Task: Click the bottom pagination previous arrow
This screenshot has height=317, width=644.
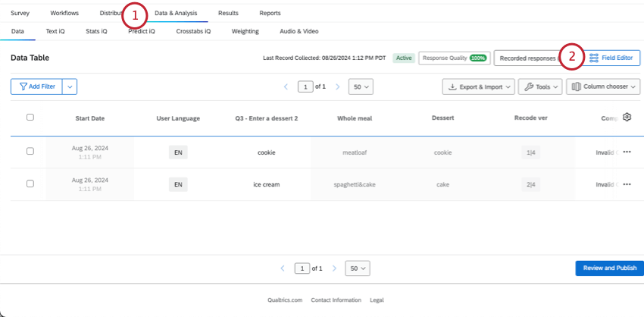Action: (x=283, y=268)
